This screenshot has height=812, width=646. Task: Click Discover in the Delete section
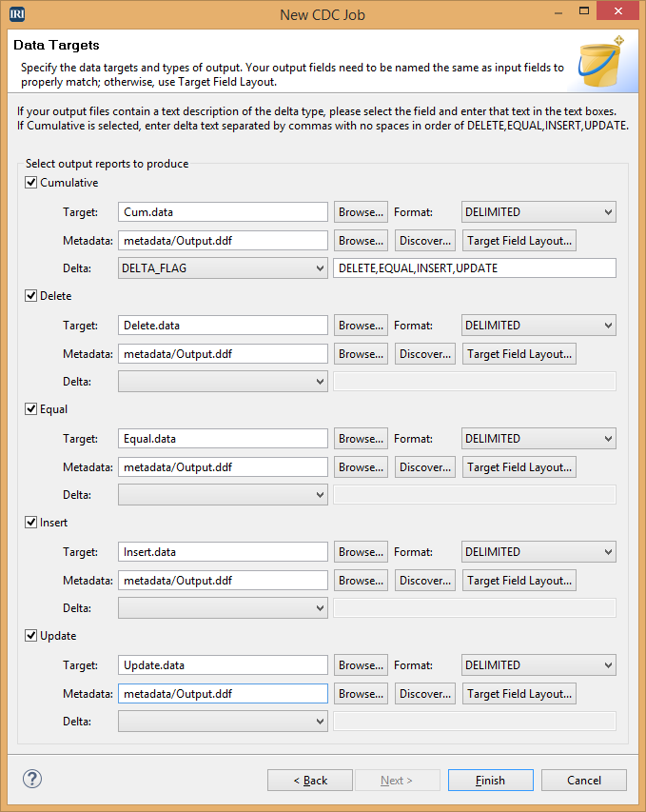[425, 354]
